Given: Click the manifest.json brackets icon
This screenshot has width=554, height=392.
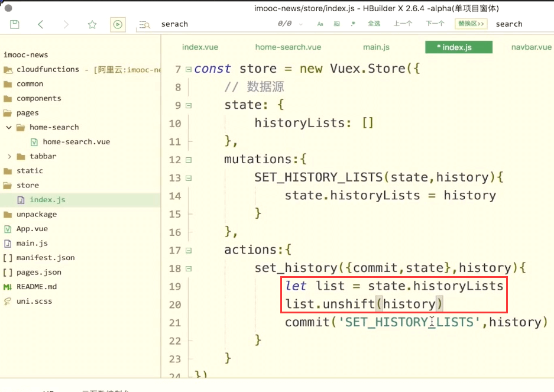Looking at the screenshot, I should point(8,258).
